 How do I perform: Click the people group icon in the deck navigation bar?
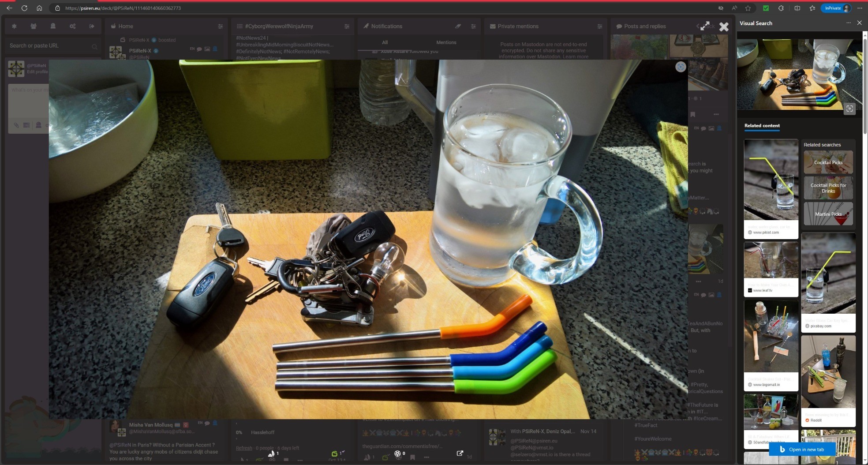point(34,26)
